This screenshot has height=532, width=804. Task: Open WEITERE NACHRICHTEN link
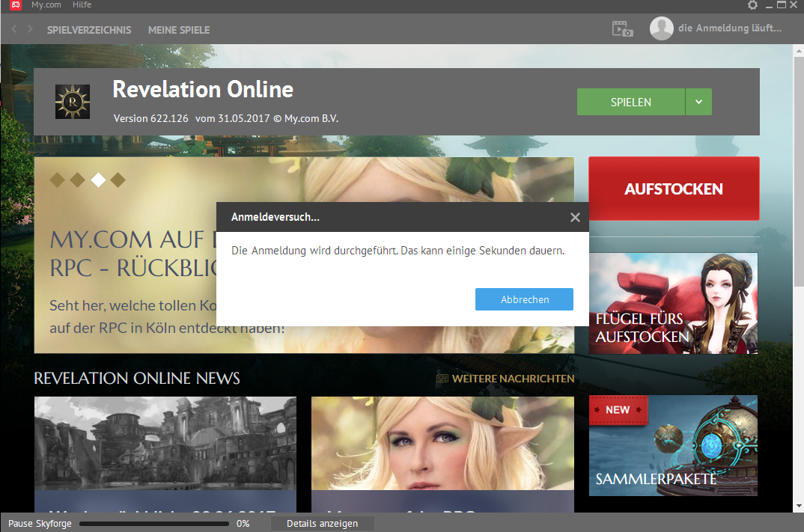tap(513, 379)
